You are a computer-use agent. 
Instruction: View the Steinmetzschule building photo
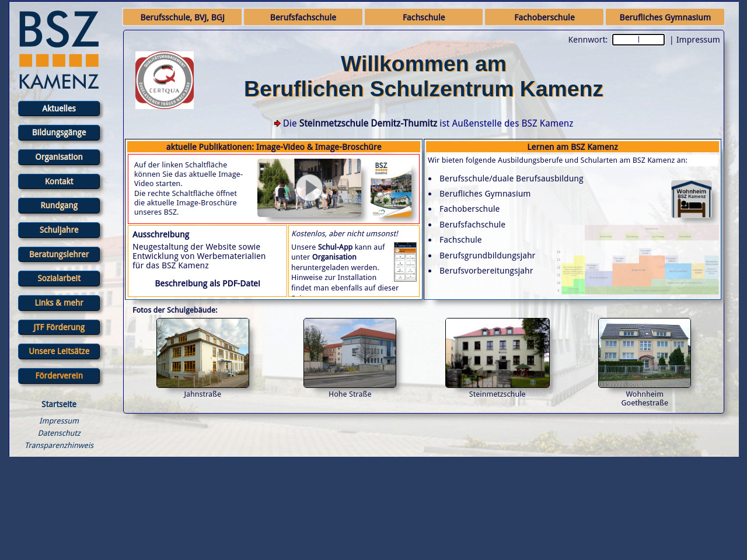pos(497,353)
